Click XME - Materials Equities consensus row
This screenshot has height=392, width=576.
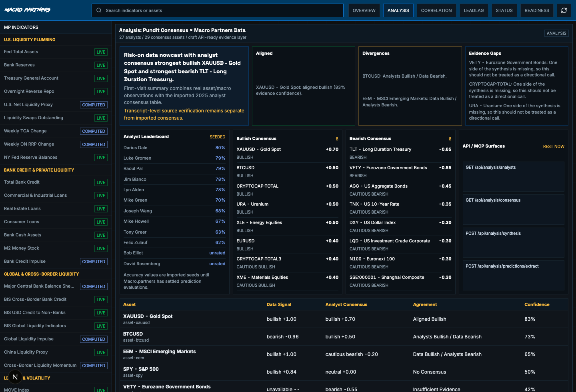tap(287, 281)
